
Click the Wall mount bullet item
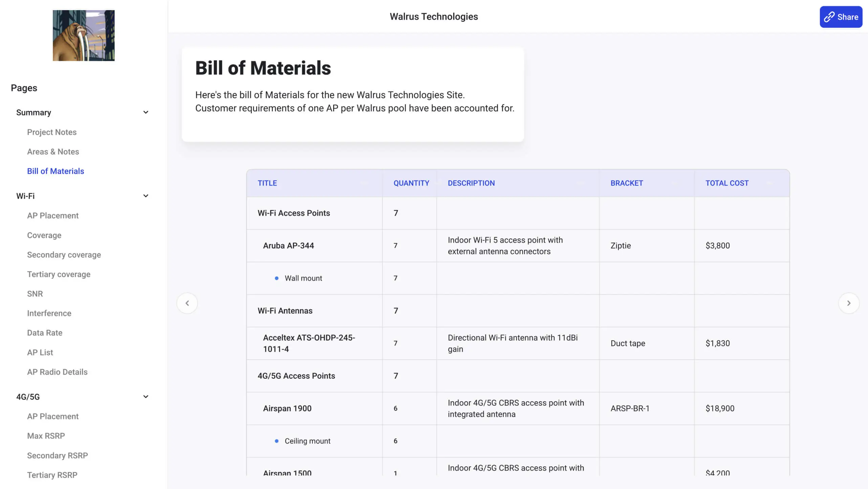pyautogui.click(x=303, y=278)
